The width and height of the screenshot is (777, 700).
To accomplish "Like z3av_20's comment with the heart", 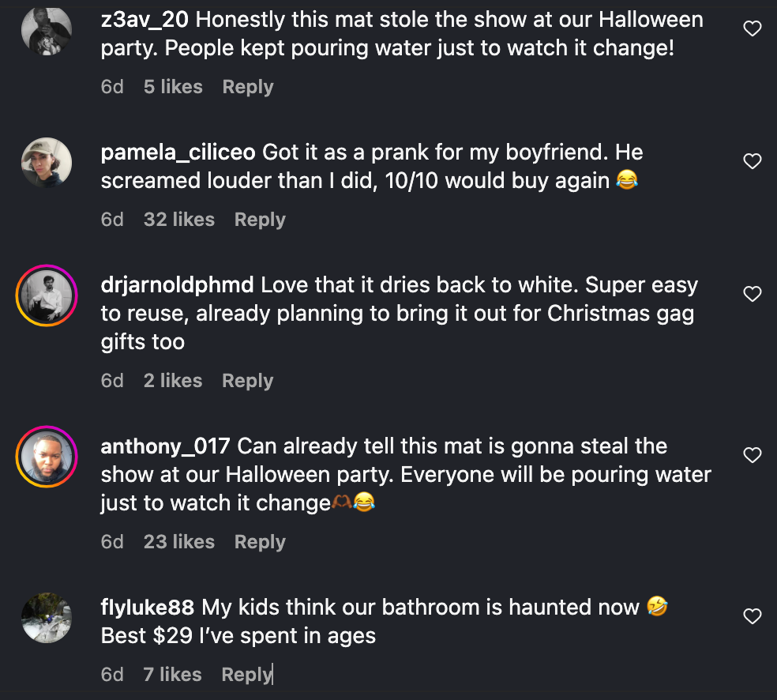I will point(753,29).
